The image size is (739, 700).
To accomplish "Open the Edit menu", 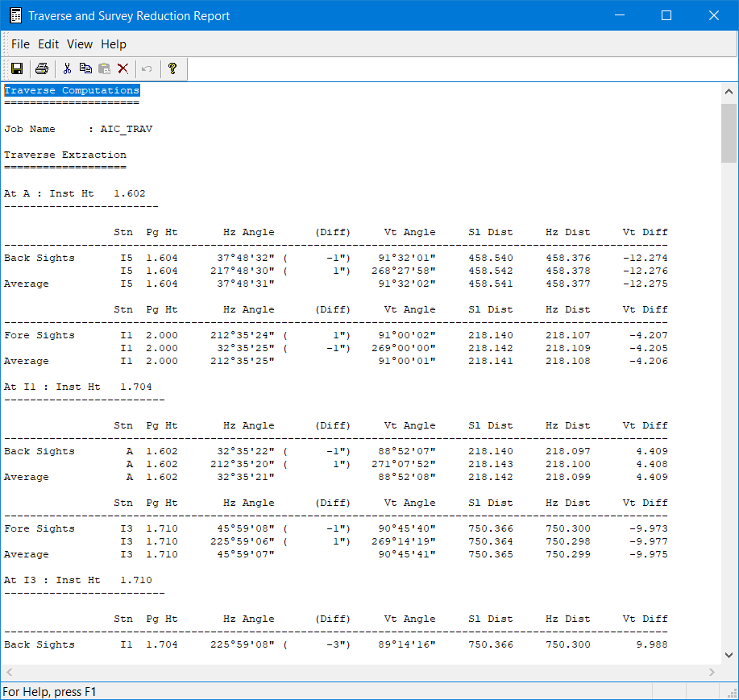I will [x=48, y=44].
